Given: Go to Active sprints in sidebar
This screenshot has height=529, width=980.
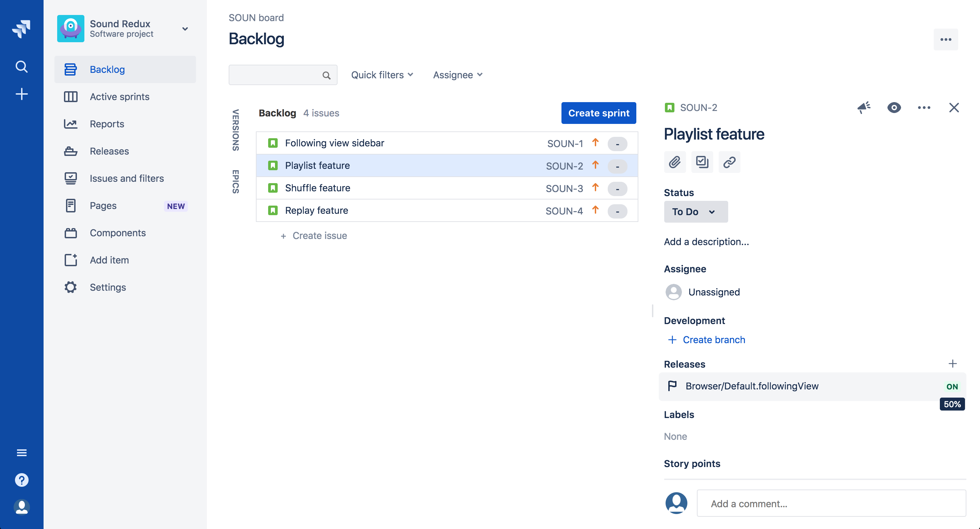Looking at the screenshot, I should (119, 97).
